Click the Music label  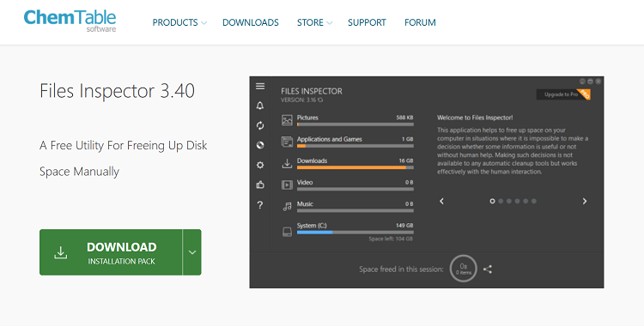[305, 204]
